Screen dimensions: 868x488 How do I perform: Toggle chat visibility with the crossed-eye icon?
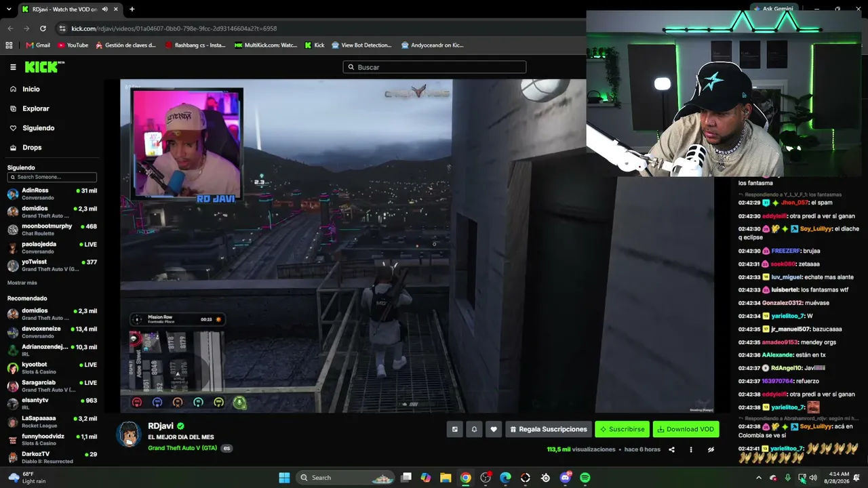click(711, 449)
